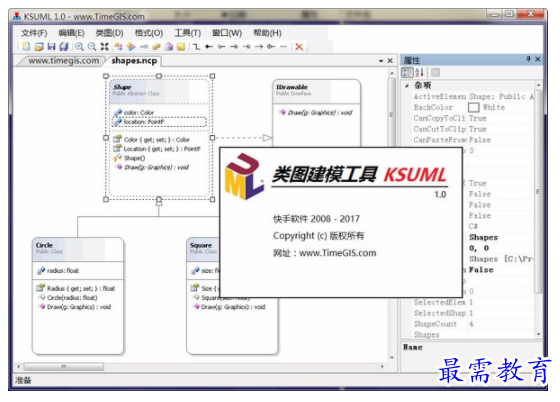Open the 类图(D) menu

click(x=109, y=33)
